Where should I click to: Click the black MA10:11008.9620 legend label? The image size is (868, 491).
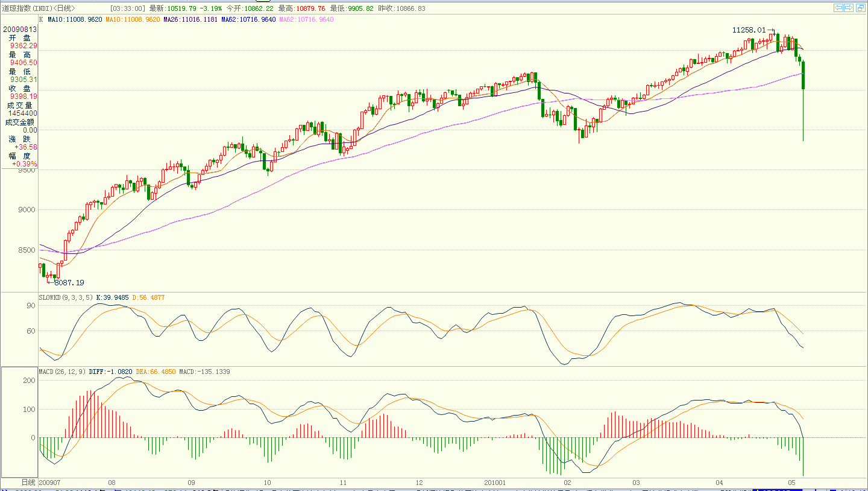(75, 19)
